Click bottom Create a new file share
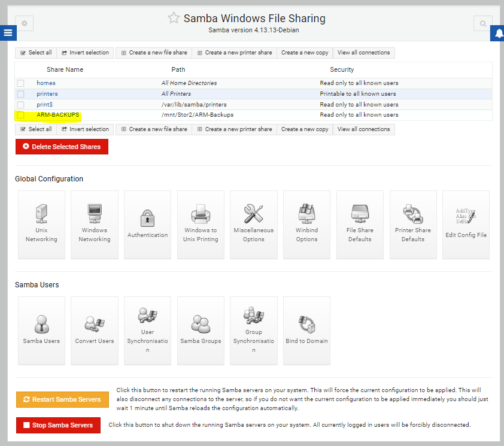Screen dimensions: 504x446 [x=154, y=129]
